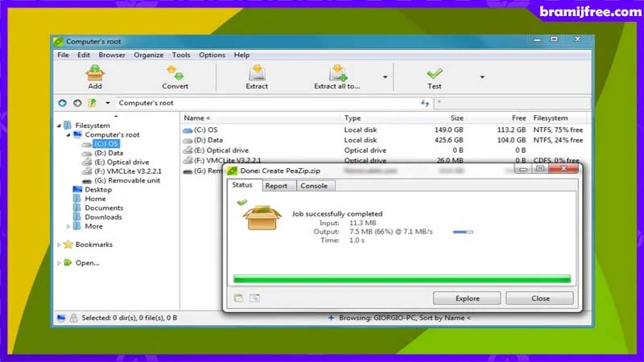This screenshot has width=644, height=362.
Task: Click the Convert toolbar icon
Action: pos(175,73)
